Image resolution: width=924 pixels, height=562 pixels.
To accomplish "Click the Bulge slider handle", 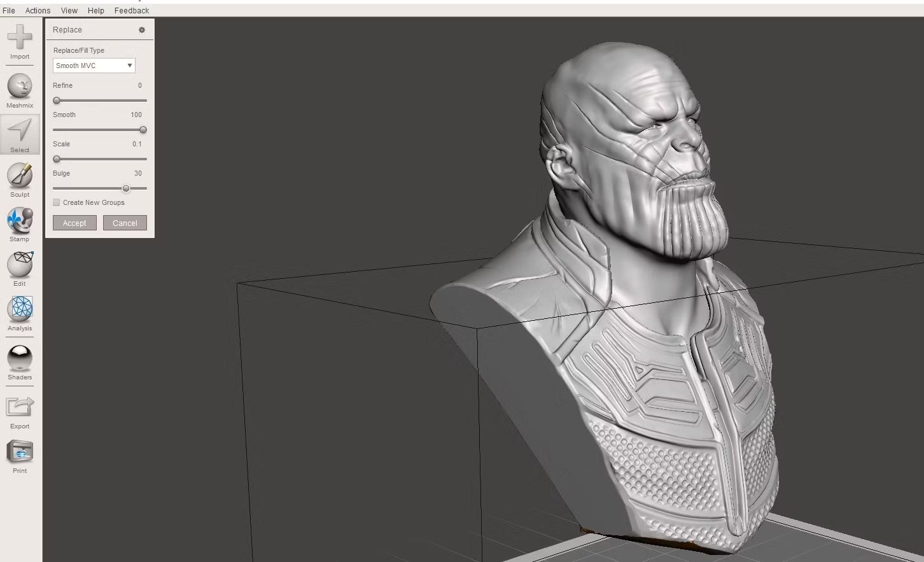I will (126, 188).
